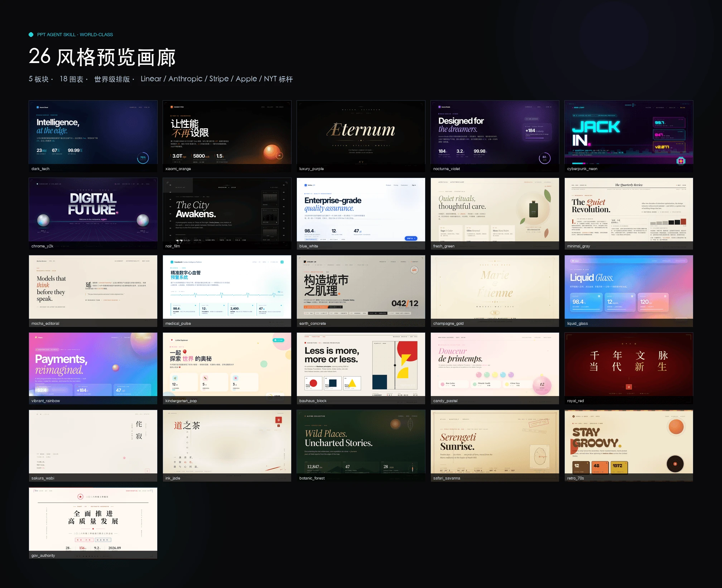This screenshot has width=722, height=588.
Task: Select the retro_70s Stay Groovy thumbnail
Action: point(629,445)
